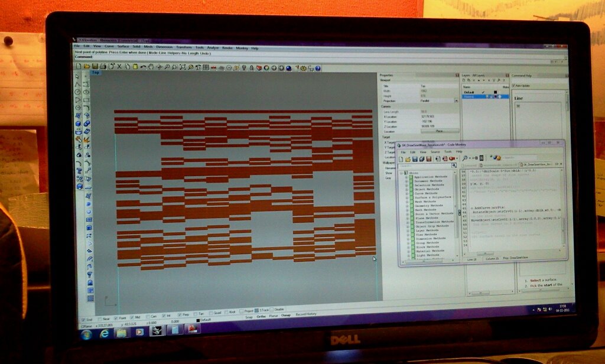Image resolution: width=605 pixels, height=364 pixels.
Task: Toggle Ortho in the status bar
Action: (261, 317)
